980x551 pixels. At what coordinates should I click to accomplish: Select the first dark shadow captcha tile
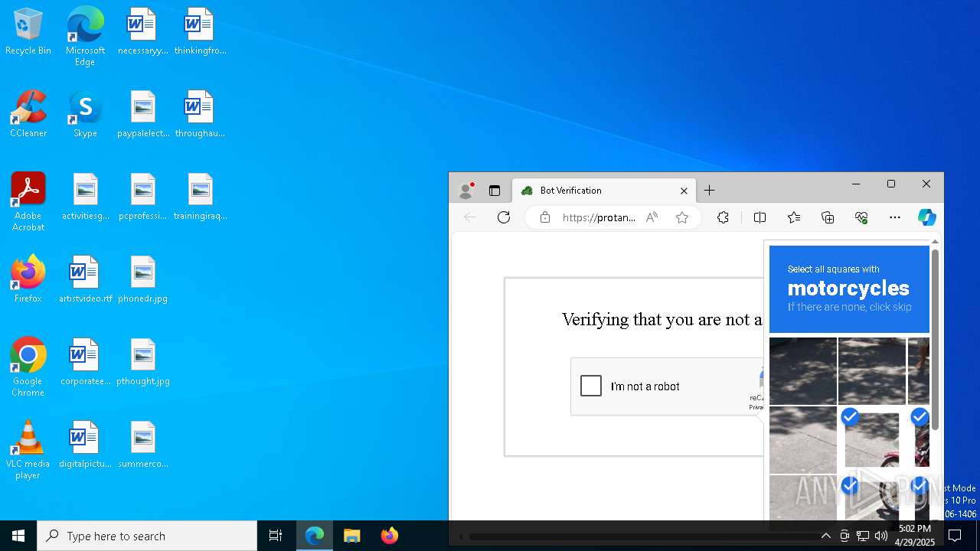(x=803, y=370)
